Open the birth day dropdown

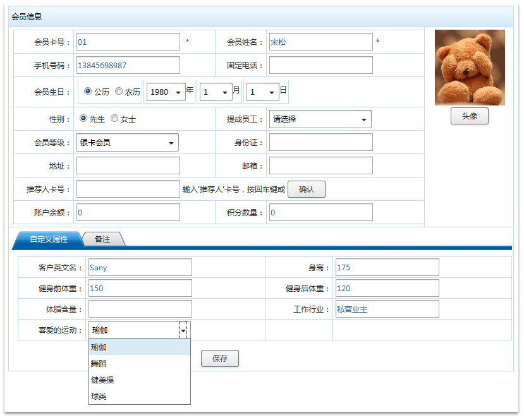(x=263, y=92)
